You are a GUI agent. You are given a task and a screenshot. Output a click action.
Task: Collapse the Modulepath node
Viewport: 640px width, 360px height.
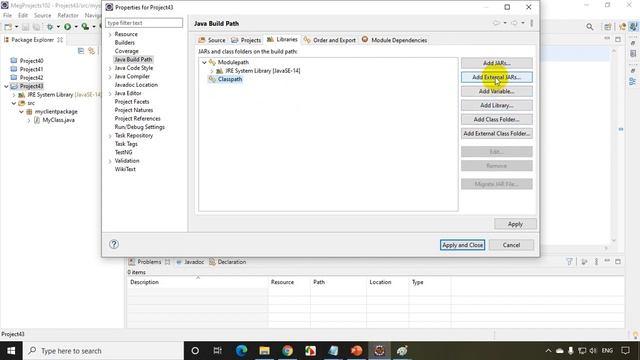pos(204,62)
